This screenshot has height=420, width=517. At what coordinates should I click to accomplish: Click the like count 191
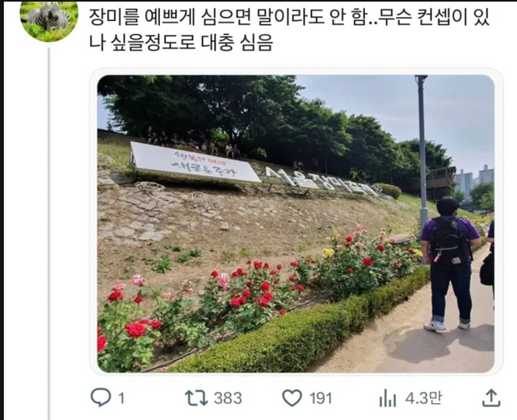tap(321, 398)
